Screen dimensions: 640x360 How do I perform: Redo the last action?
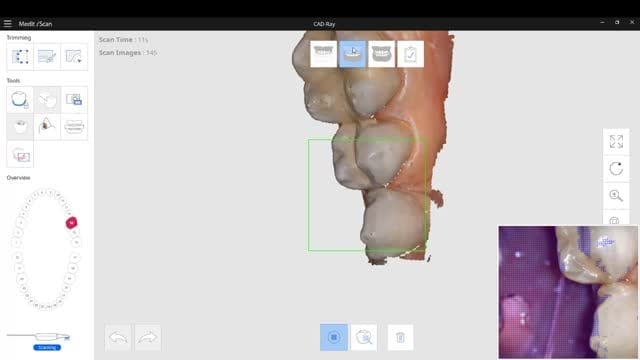148,338
